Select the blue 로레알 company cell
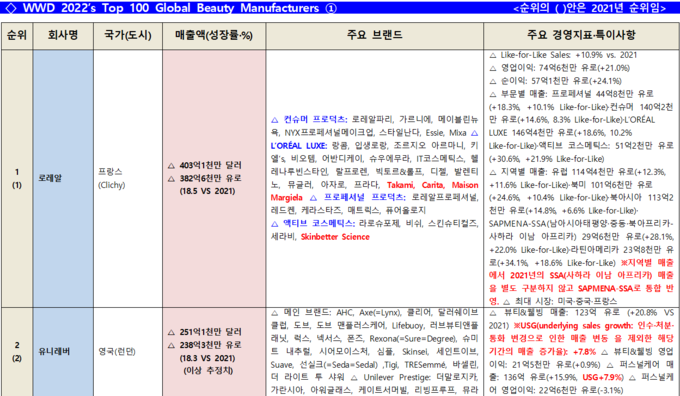Image resolution: width=680 pixels, height=396 pixels. click(x=63, y=178)
